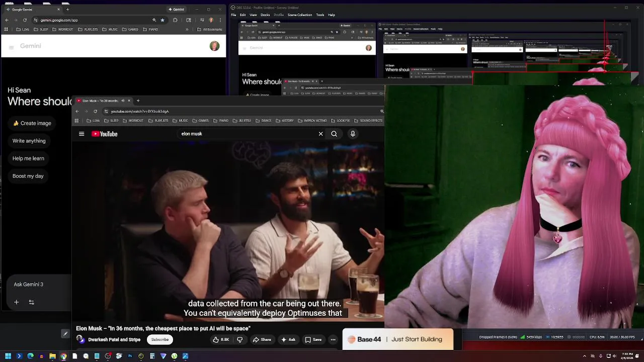Open Gemini main menu hamburger
Image resolution: width=644 pixels, height=362 pixels.
[11, 47]
